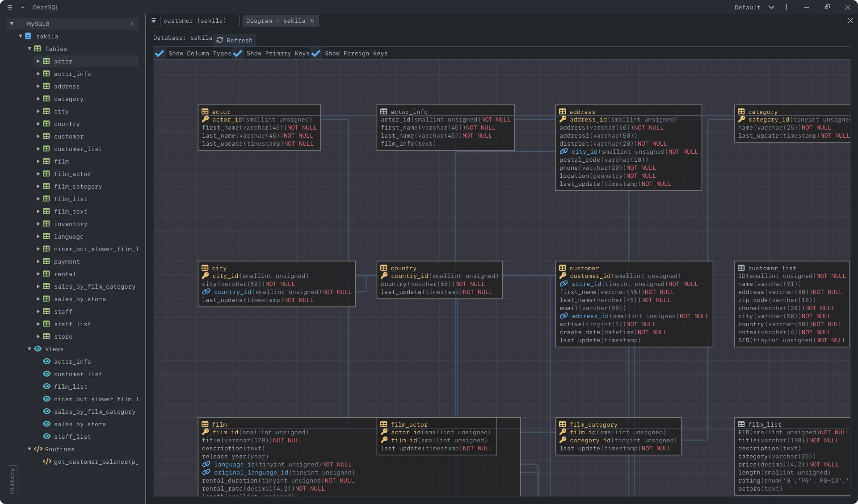Open the History side panel tab

[12, 481]
